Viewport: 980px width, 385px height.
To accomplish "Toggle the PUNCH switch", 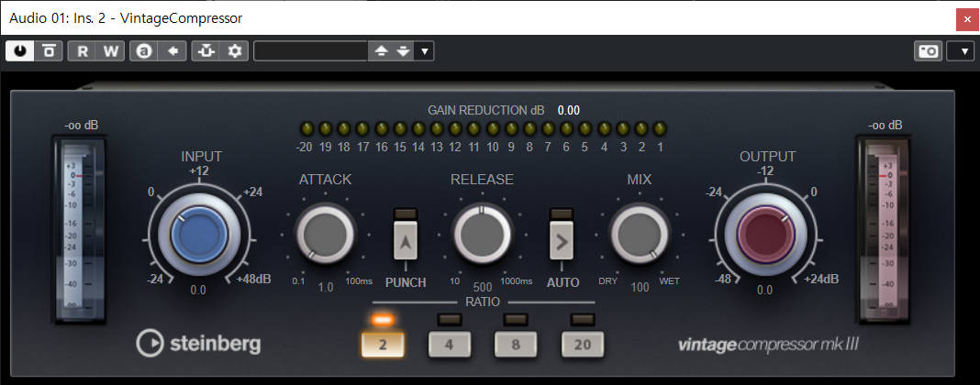I will click(406, 242).
